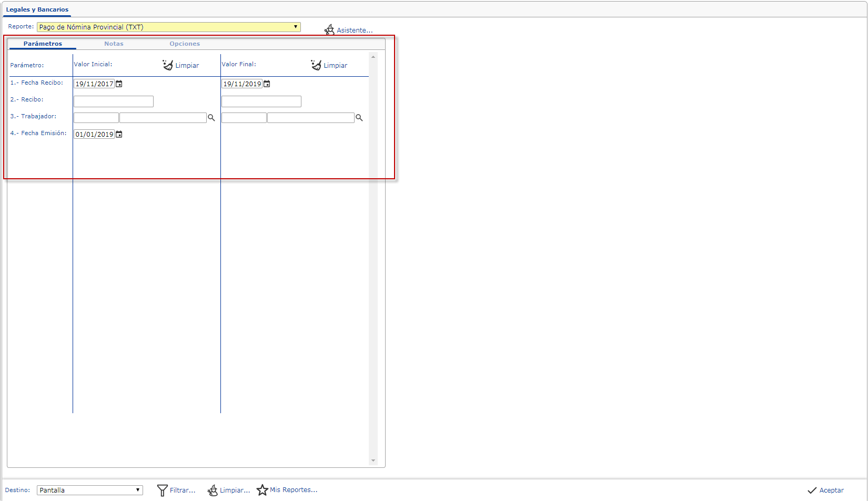Click the parameters panel scroll up arrow
Screen dimensions: 868x501
374,57
